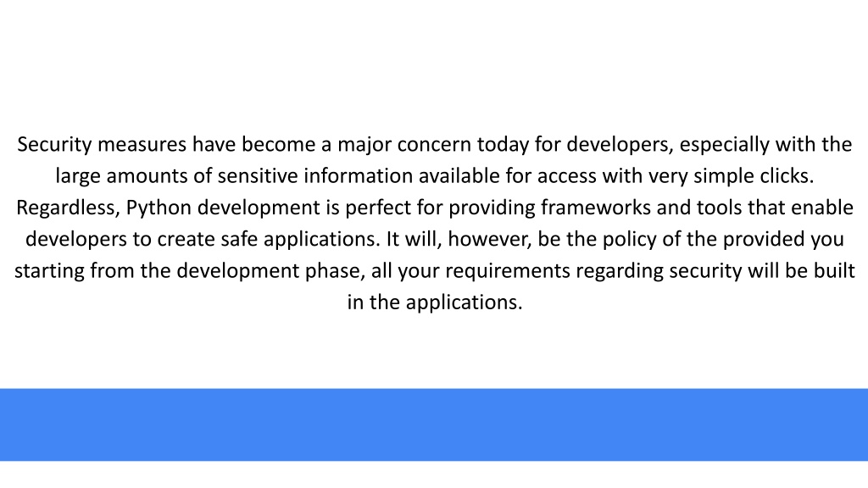Select the word "Regardless," in the text

68,208
